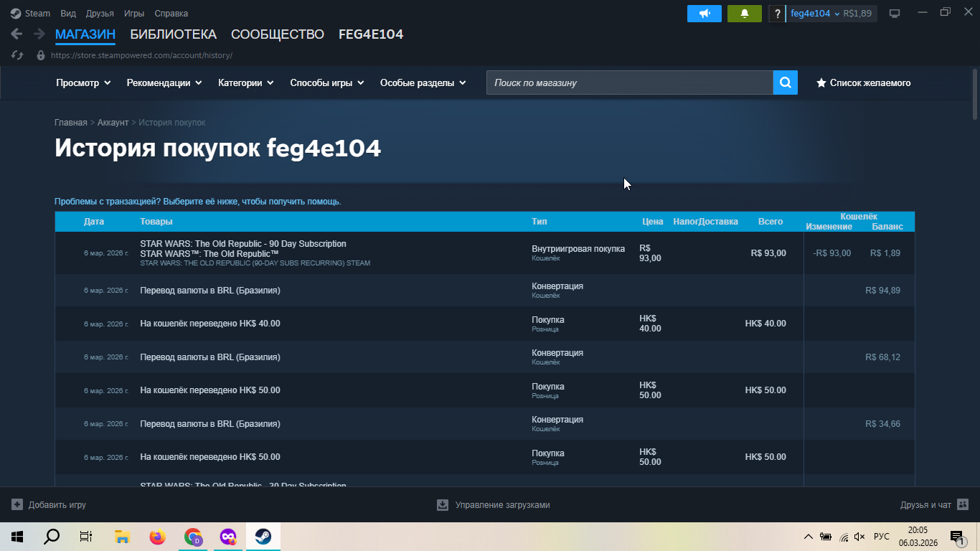The image size is (980, 551).
Task: Expand the Просмотр dropdown
Action: click(83, 83)
